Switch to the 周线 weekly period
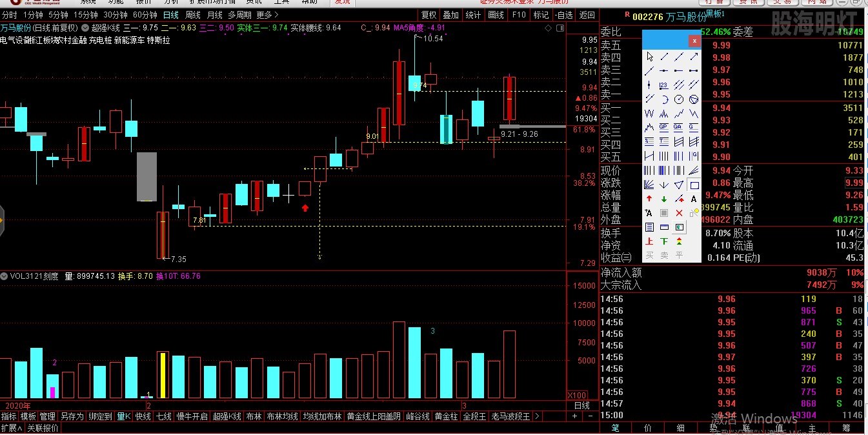The width and height of the screenshot is (868, 435). pos(193,15)
